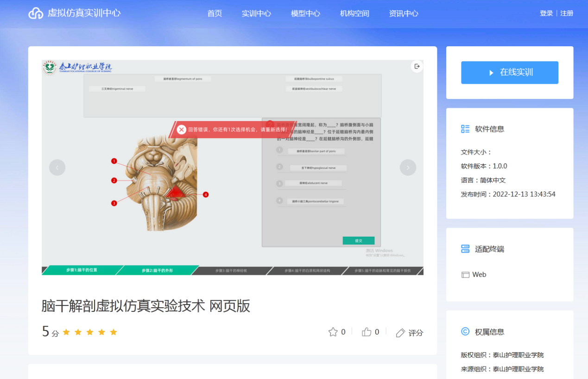The width and height of the screenshot is (588, 379).
Task: Show next slide with right arrow
Action: click(408, 168)
